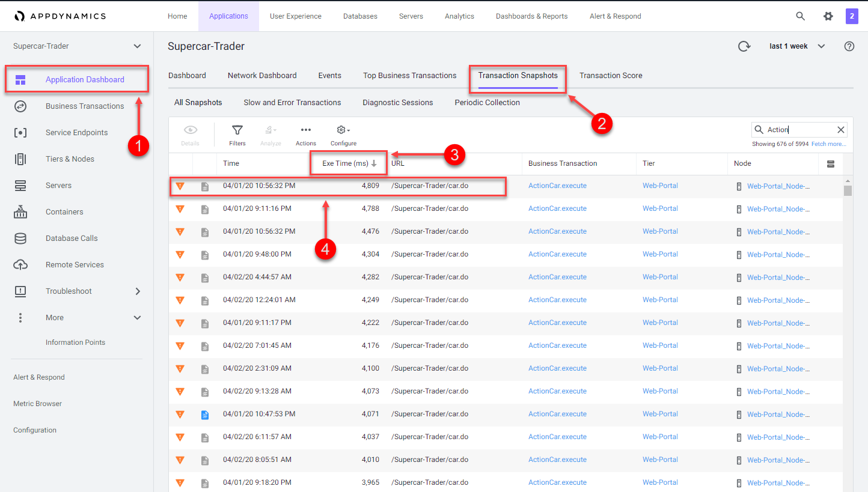
Task: Open the search magnifier in top bar
Action: 800,16
